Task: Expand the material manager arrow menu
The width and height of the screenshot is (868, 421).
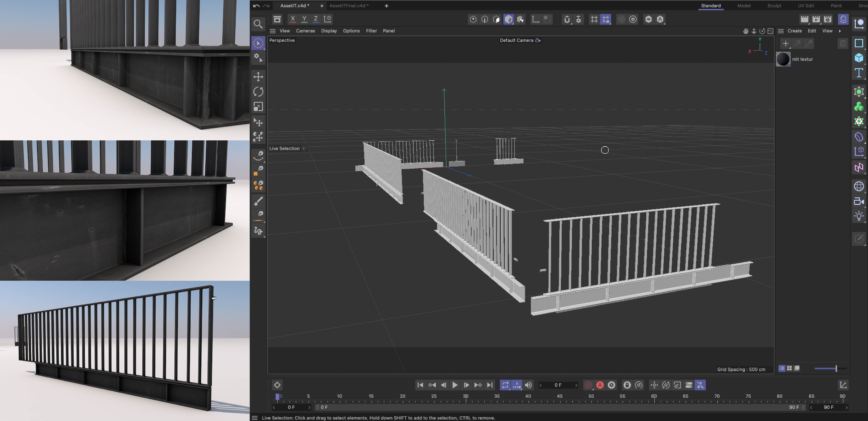Action: coord(840,31)
